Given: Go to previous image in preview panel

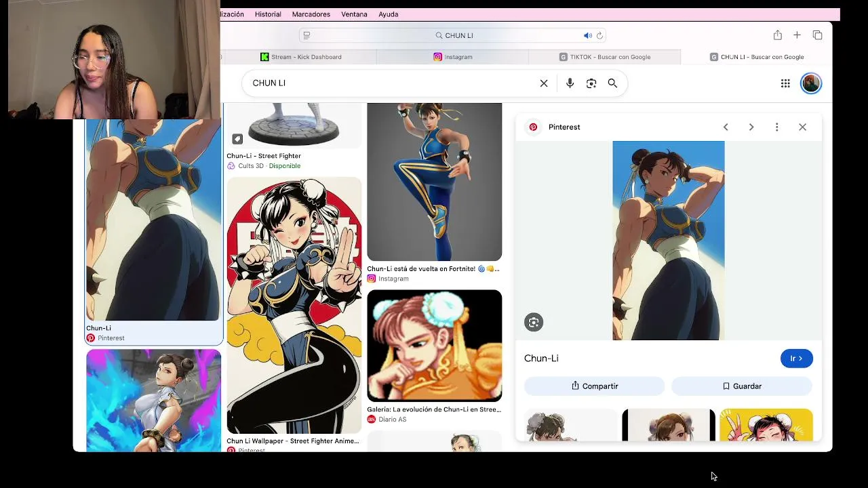Looking at the screenshot, I should (726, 127).
